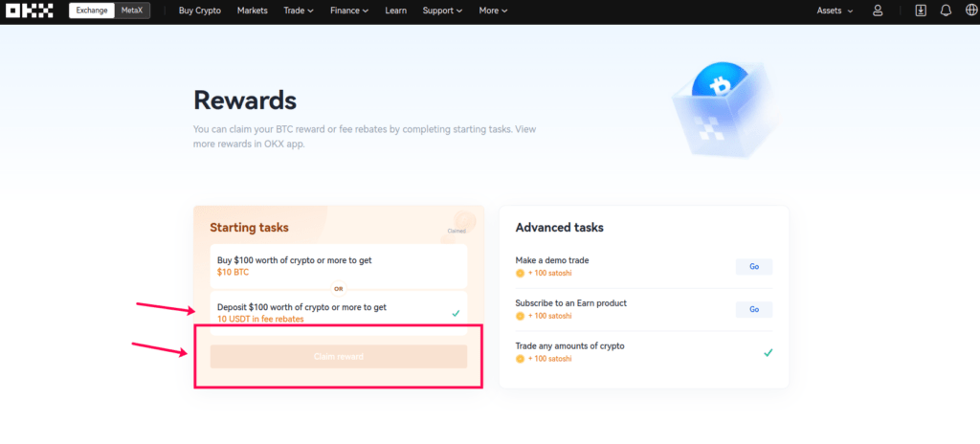Click the coin icon under Trade any amounts of crypto
Viewport: 980px width, 444px height.
tap(520, 358)
